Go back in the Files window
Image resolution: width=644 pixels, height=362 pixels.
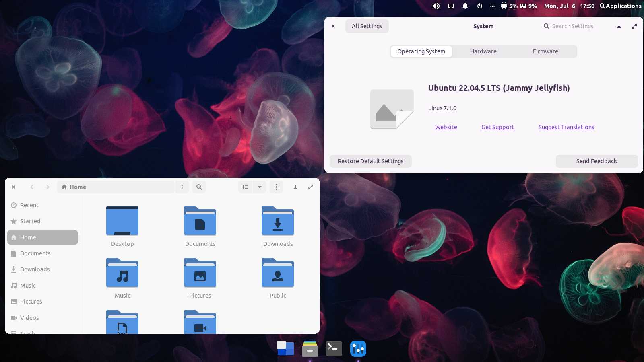[x=33, y=187]
